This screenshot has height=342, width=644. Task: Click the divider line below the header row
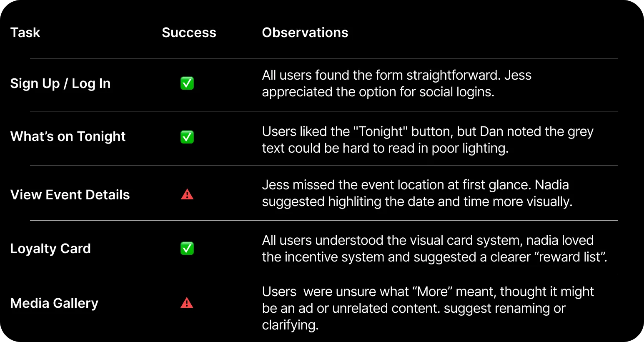point(323,58)
